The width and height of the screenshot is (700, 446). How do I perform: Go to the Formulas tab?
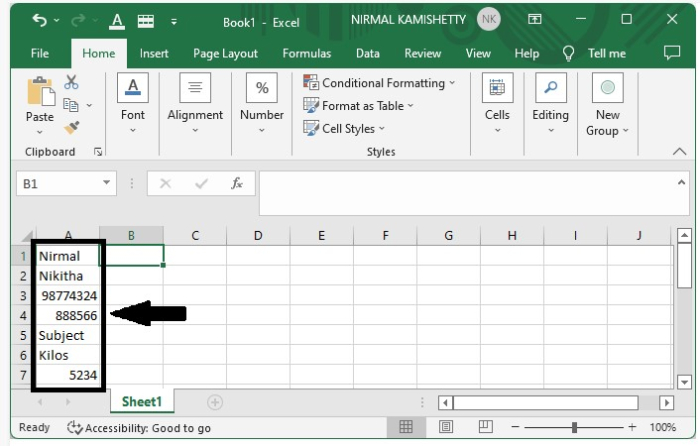tap(307, 54)
